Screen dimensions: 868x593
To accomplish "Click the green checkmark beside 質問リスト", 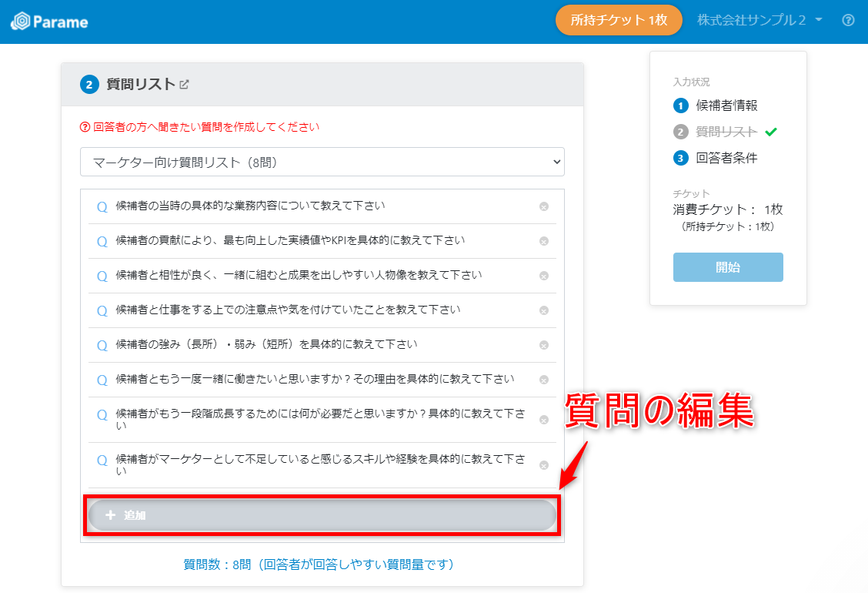I will click(x=770, y=132).
